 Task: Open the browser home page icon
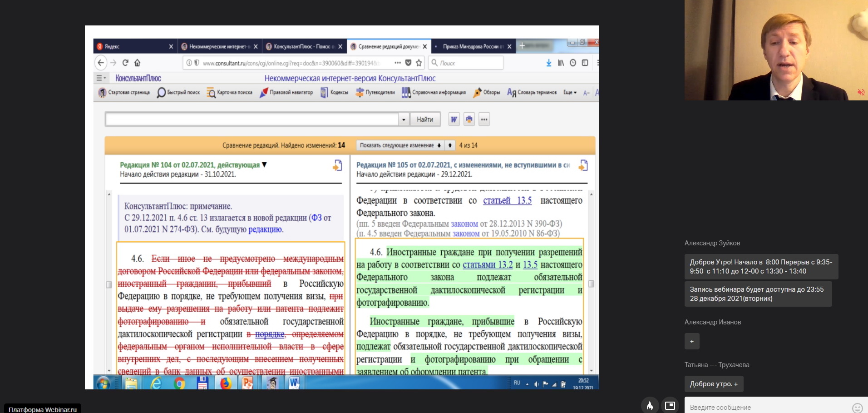(137, 63)
